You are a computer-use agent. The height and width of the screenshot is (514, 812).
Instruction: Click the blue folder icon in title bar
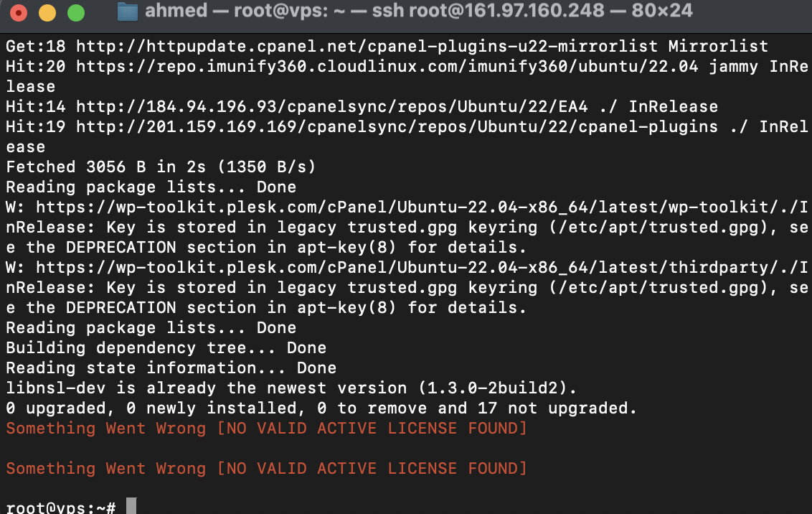(128, 11)
